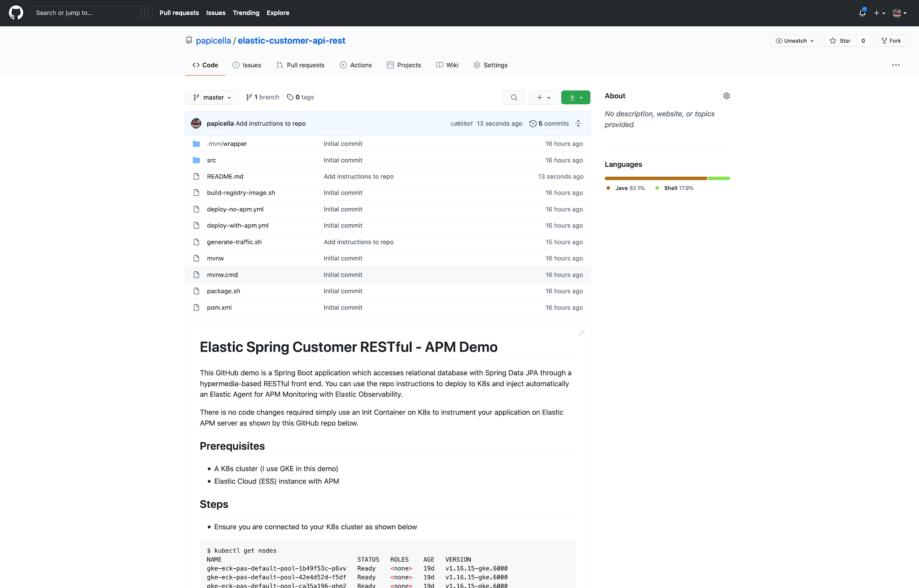This screenshot has width=919, height=588.
Task: Click the folder icon for .mvn/wrapper
Action: [196, 144]
